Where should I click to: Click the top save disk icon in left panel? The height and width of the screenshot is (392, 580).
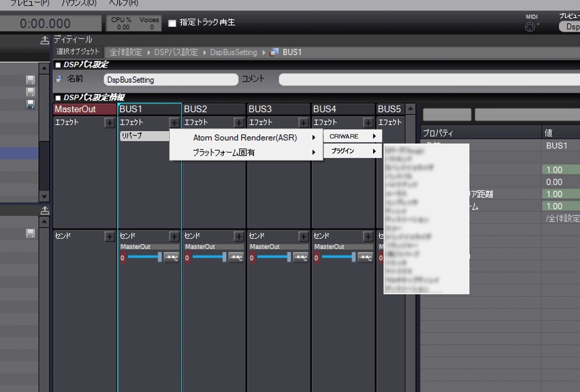pos(30,80)
